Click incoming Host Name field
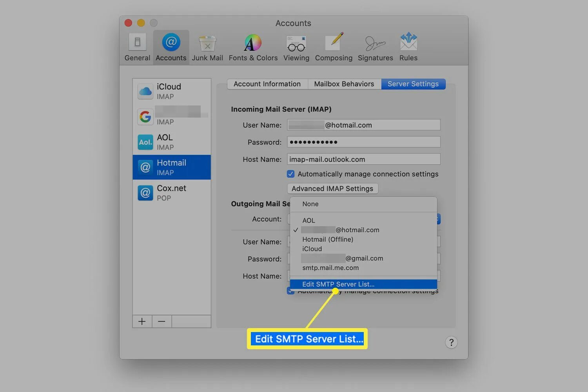Screen dimensions: 588x392 coord(363,159)
